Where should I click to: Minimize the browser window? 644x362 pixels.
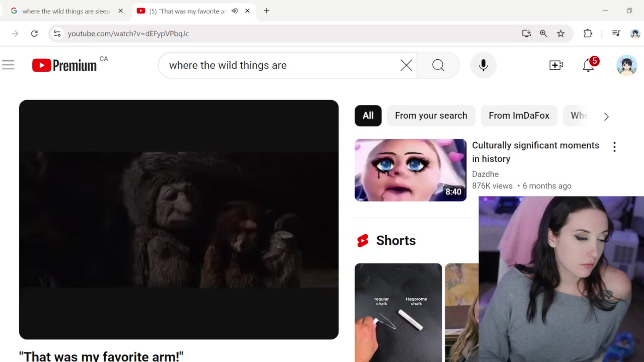[x=605, y=11]
